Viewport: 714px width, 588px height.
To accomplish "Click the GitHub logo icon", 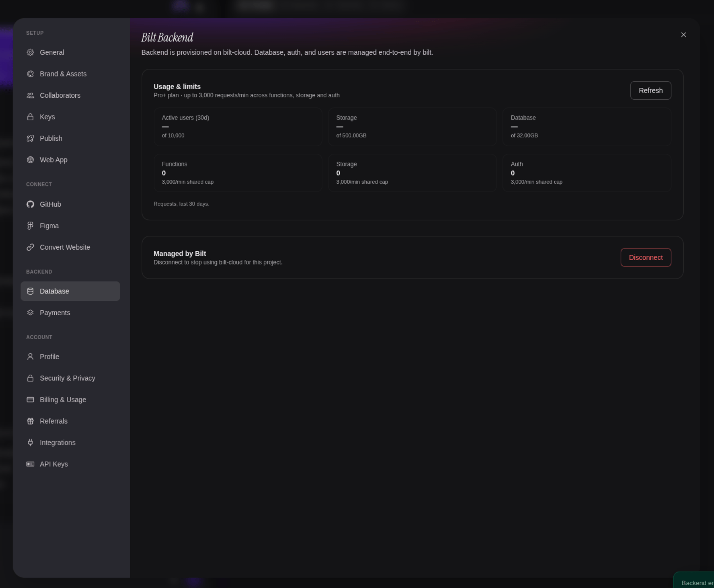I will (30, 204).
